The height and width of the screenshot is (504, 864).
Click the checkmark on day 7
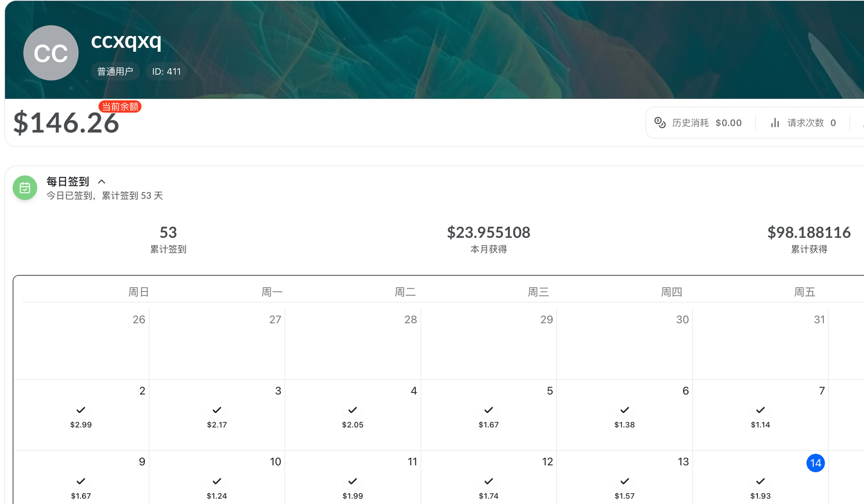click(x=760, y=410)
